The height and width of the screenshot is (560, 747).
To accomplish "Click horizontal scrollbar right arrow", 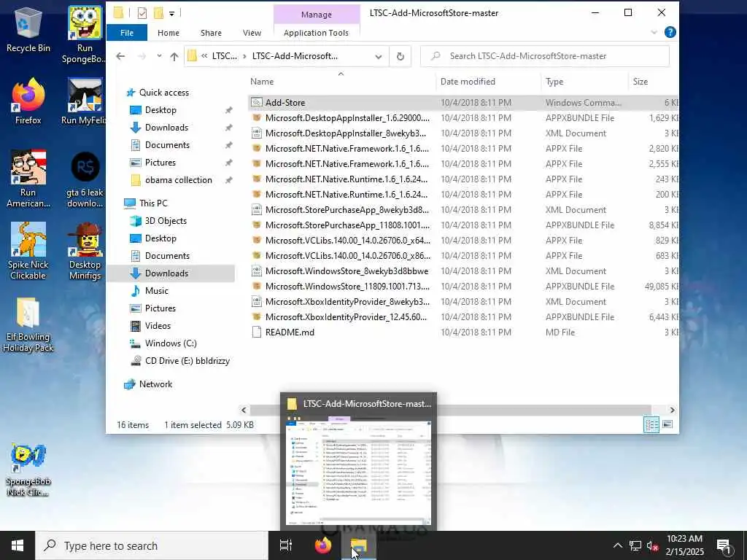I will click(x=672, y=410).
